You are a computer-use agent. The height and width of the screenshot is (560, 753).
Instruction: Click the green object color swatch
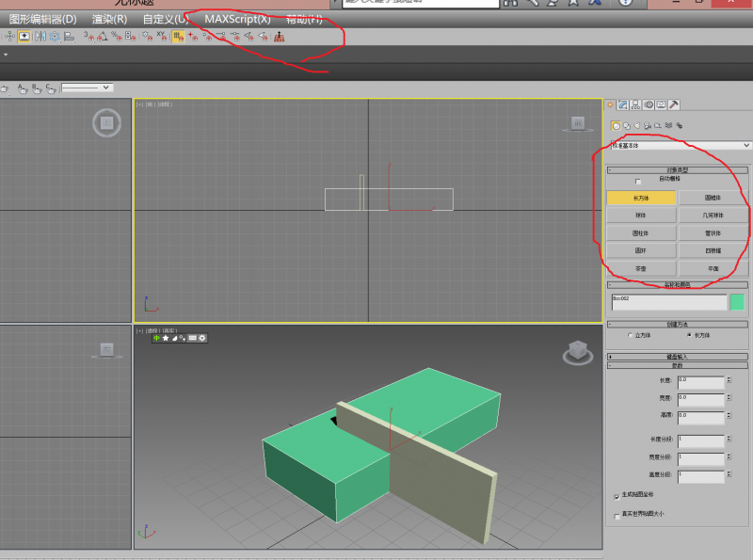click(x=737, y=302)
